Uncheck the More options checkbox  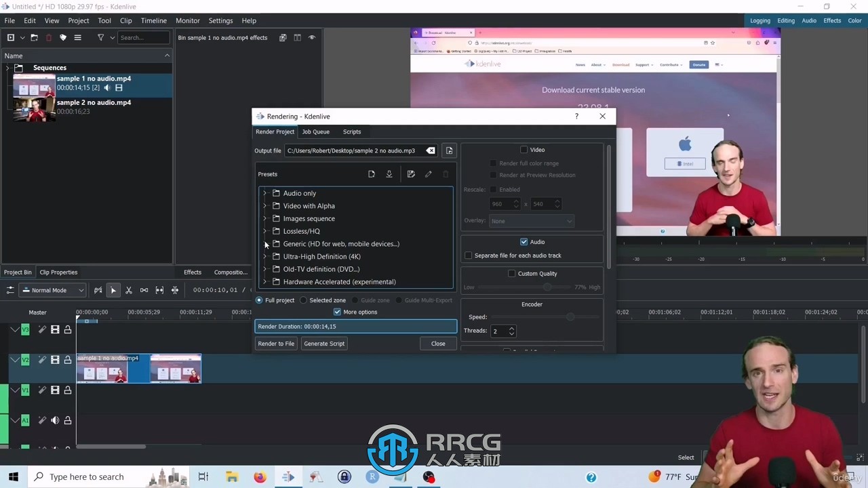[x=337, y=312]
